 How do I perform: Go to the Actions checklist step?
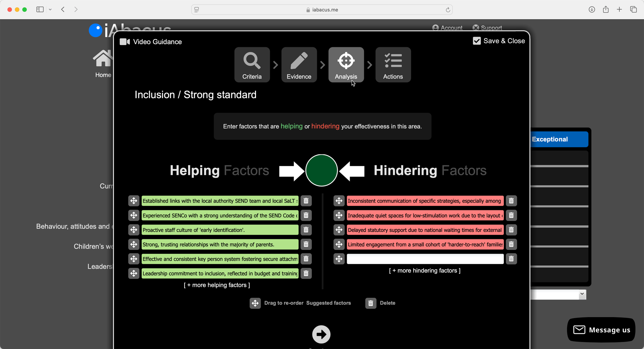tap(393, 65)
